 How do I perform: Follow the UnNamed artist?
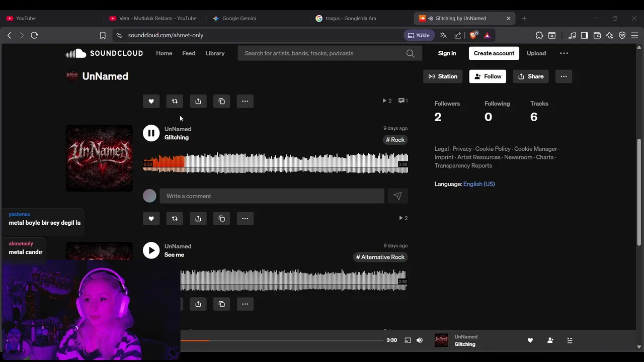point(488,76)
